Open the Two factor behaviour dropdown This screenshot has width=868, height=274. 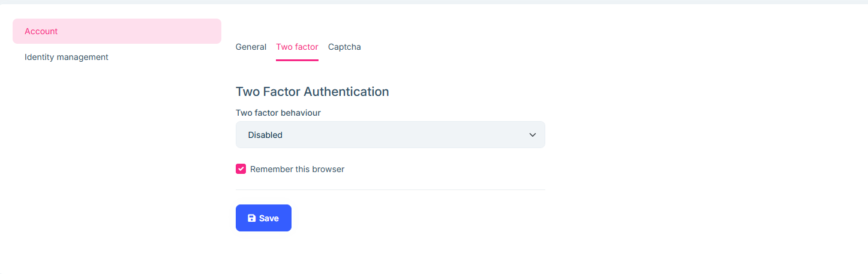[390, 135]
